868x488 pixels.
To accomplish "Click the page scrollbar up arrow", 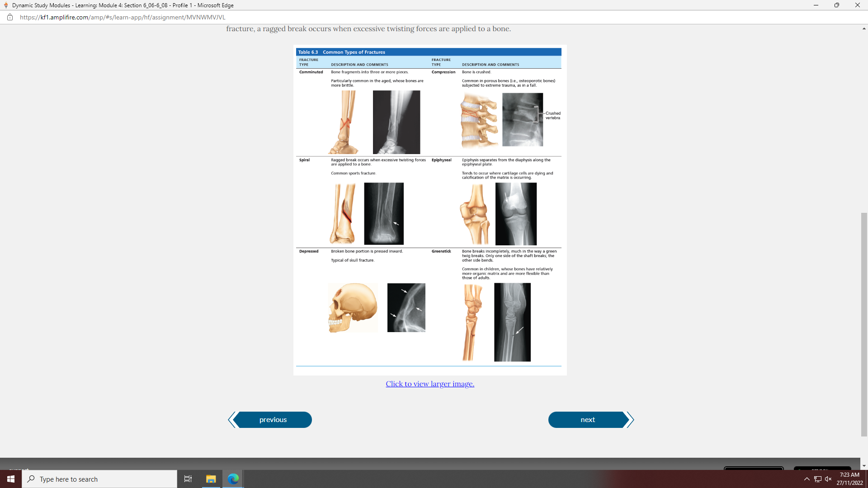I will pos(864,28).
